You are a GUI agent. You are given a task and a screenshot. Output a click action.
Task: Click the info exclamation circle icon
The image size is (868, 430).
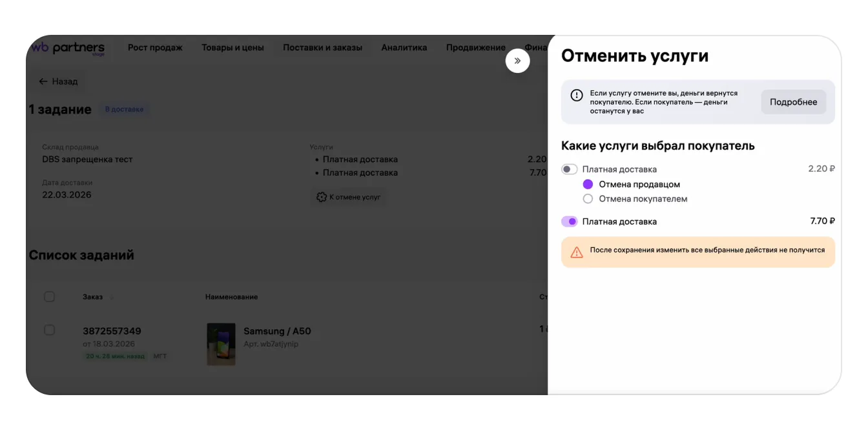tap(577, 96)
